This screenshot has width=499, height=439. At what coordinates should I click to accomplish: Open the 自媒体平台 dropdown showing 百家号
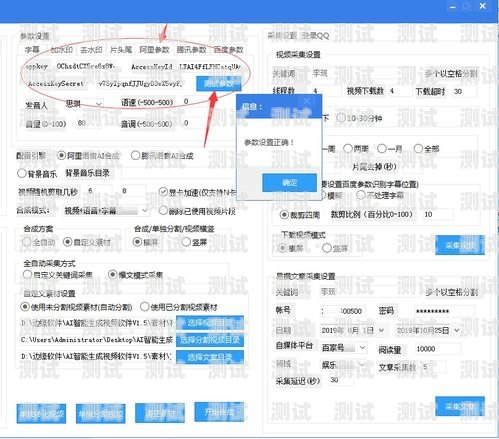coord(344,348)
